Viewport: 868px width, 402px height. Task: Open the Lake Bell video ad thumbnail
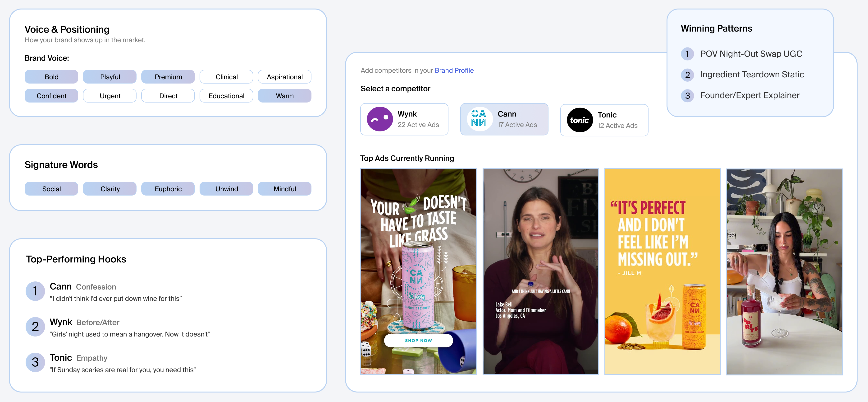(x=541, y=271)
